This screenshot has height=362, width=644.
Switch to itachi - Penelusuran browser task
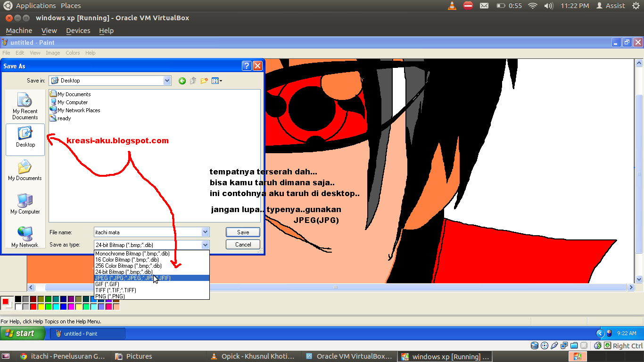click(62, 356)
